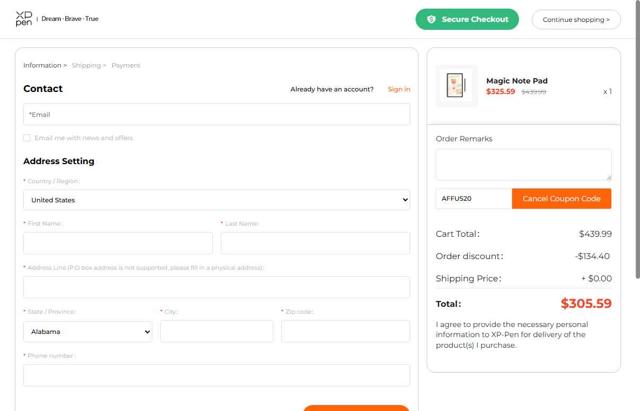Click the Magic Note Pad product thumbnail
This screenshot has width=640, height=411.
[x=456, y=86]
